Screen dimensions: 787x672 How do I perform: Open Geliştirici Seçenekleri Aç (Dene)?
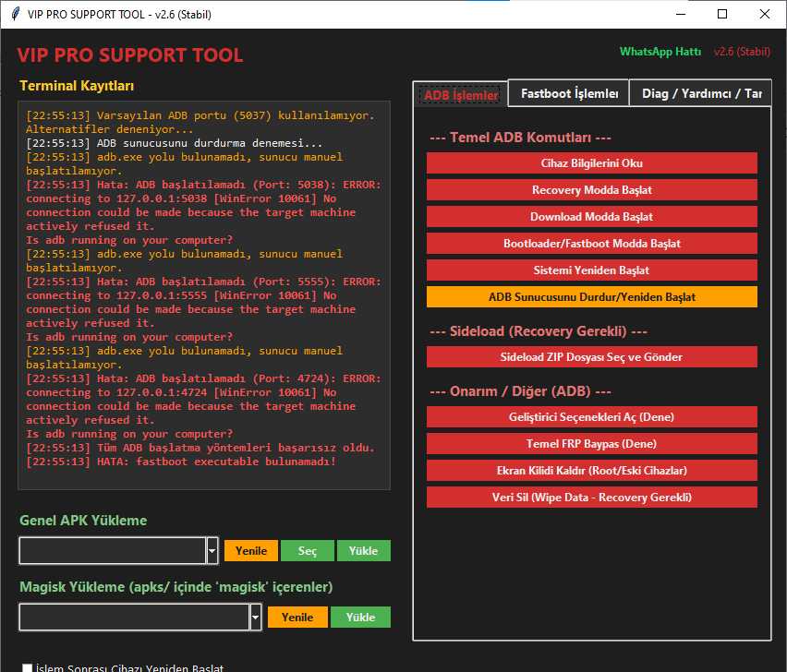click(591, 416)
